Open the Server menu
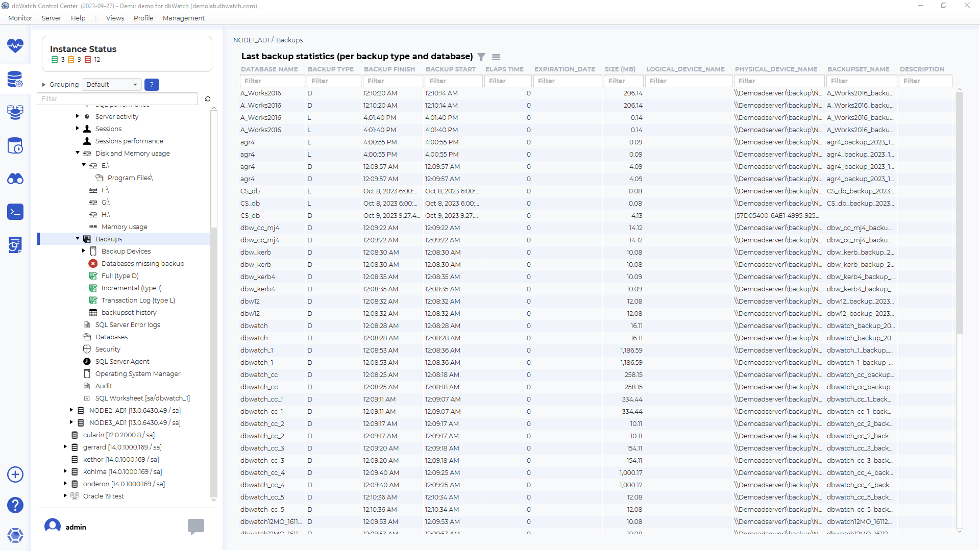 [x=51, y=18]
